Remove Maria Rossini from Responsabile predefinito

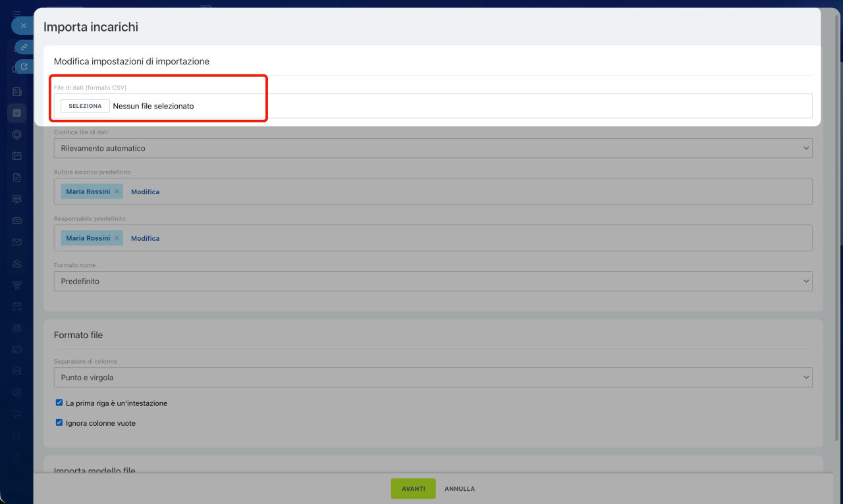(117, 238)
